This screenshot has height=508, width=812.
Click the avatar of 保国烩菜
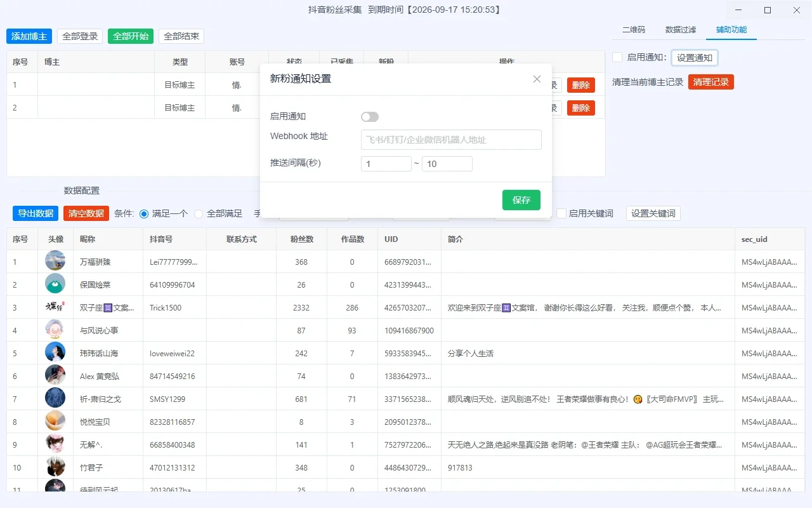click(x=55, y=284)
